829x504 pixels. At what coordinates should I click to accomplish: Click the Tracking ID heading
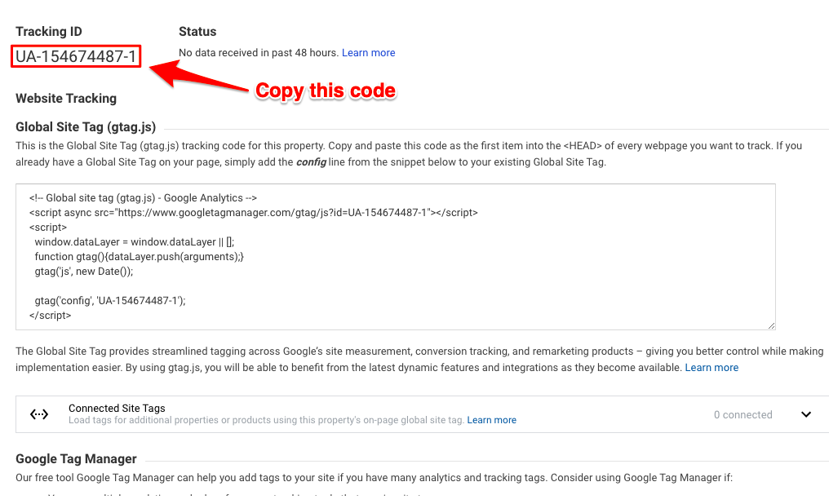click(49, 32)
